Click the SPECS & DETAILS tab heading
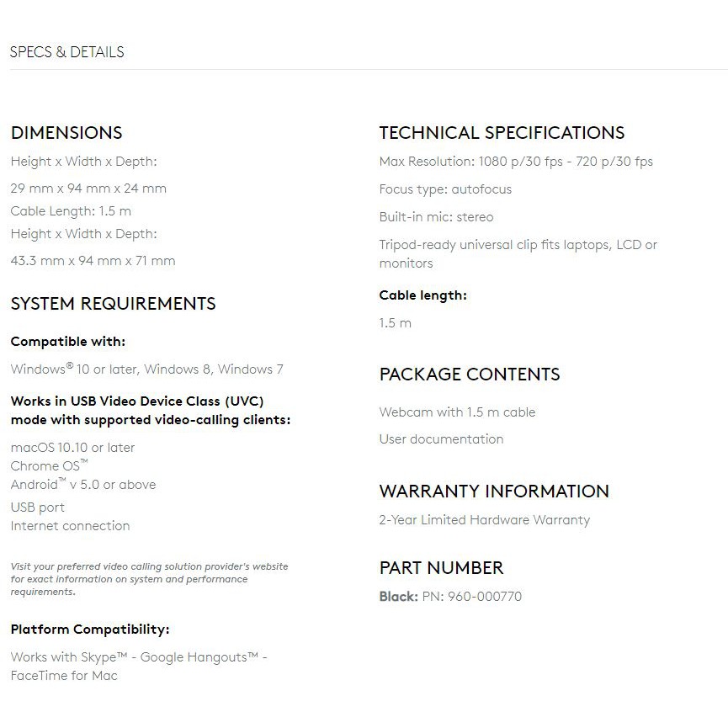 [x=66, y=52]
